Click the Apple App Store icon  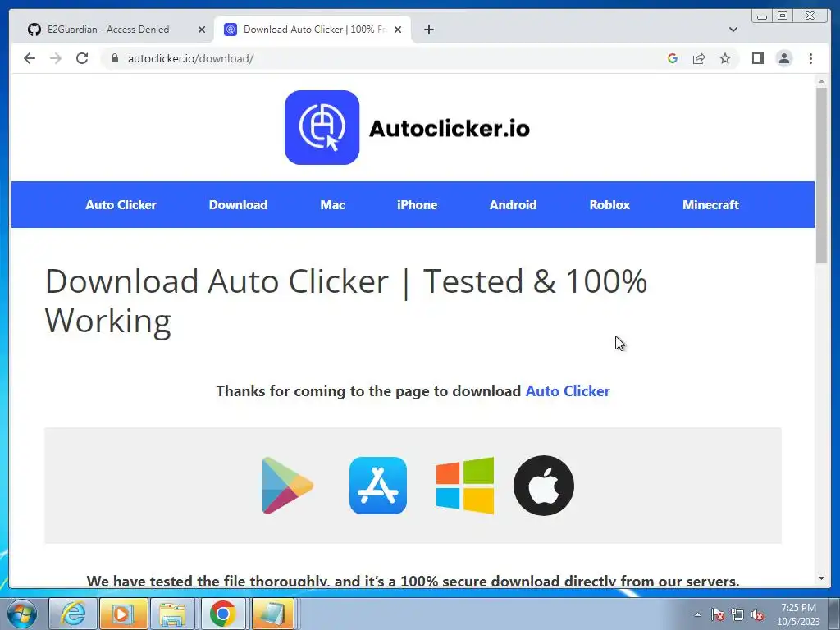(x=378, y=486)
